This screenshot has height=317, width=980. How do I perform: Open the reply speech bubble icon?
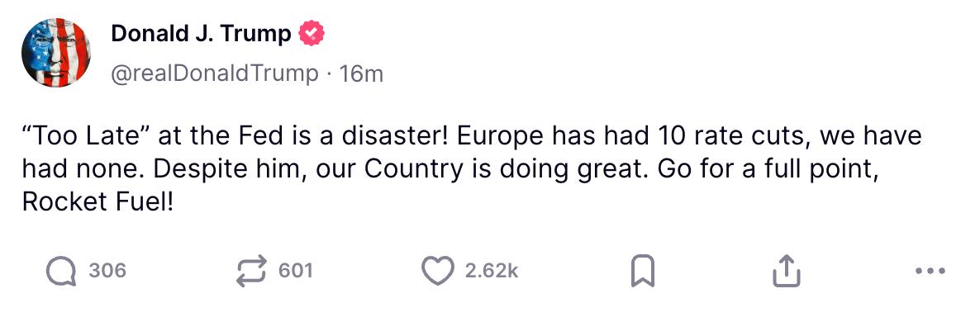pos(62,272)
